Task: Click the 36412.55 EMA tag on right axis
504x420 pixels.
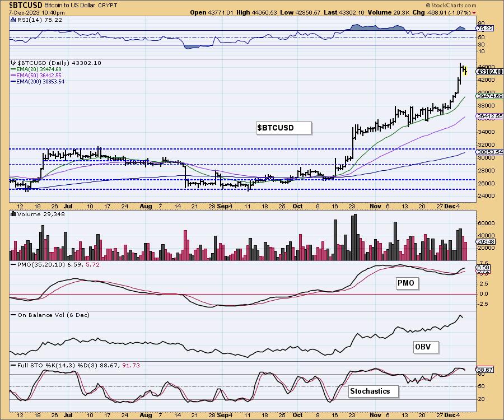Action: (490, 116)
